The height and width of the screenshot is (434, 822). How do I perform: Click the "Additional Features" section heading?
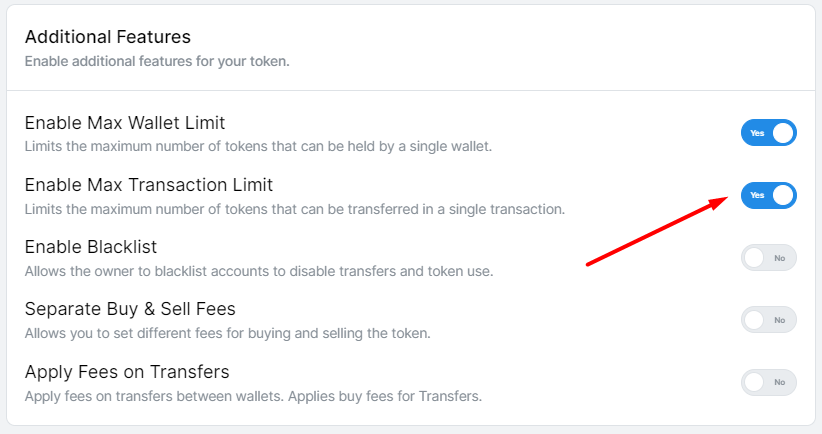point(107,37)
